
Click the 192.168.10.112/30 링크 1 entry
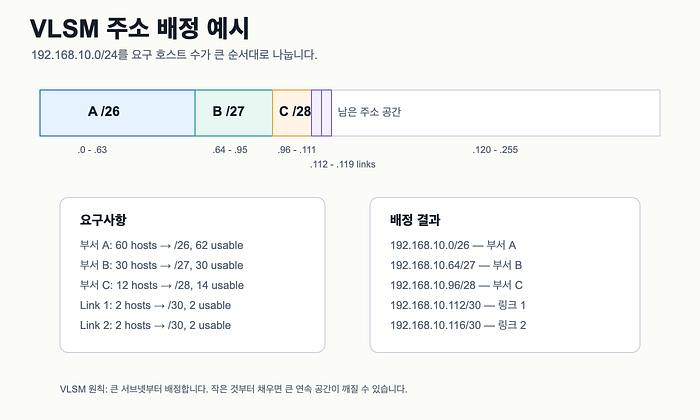click(458, 305)
